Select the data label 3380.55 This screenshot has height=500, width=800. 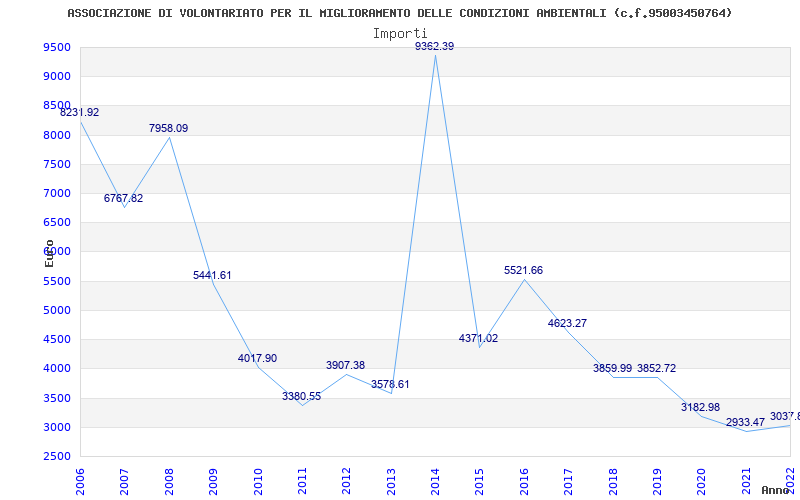point(302,396)
